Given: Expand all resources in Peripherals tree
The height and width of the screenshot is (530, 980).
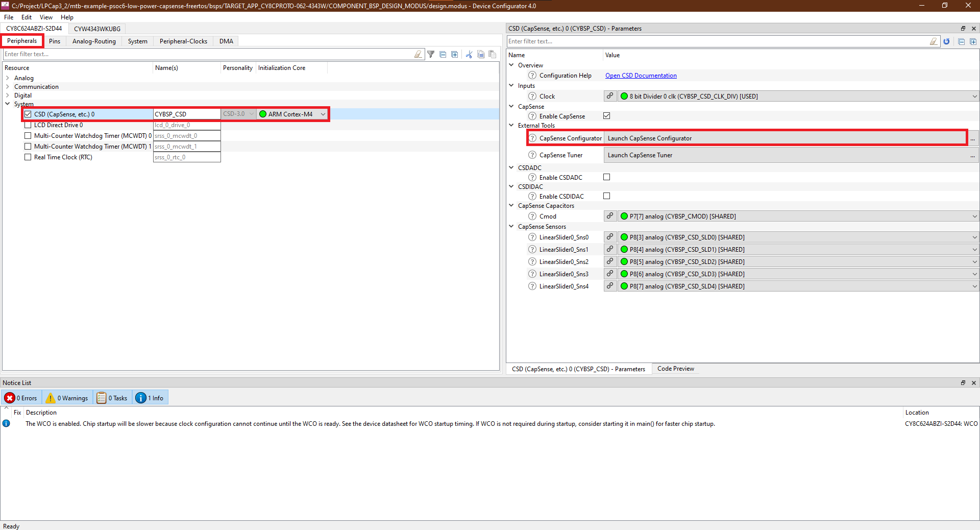Looking at the screenshot, I should pos(455,54).
